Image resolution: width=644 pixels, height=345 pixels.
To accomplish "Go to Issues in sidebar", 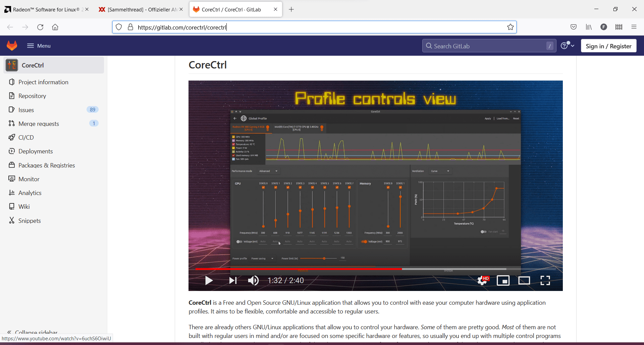I will point(26,110).
